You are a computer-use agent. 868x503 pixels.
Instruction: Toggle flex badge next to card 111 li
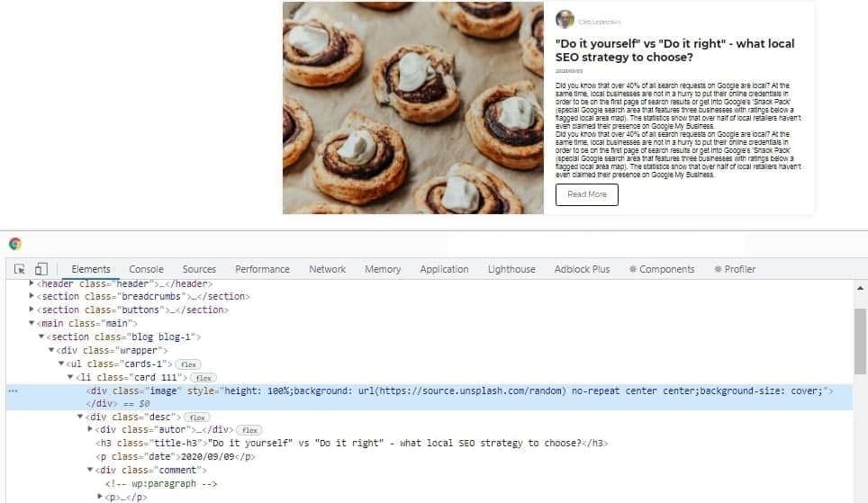[x=203, y=378]
